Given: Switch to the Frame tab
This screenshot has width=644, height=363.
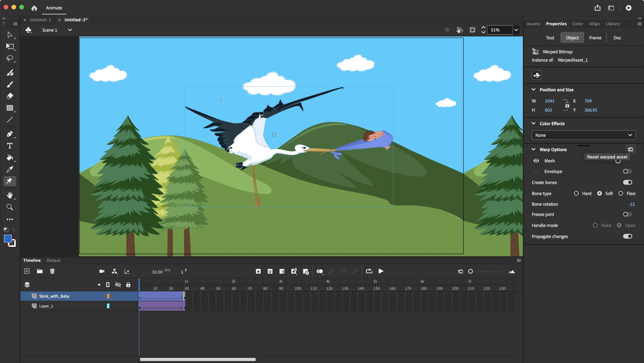Looking at the screenshot, I should point(595,37).
